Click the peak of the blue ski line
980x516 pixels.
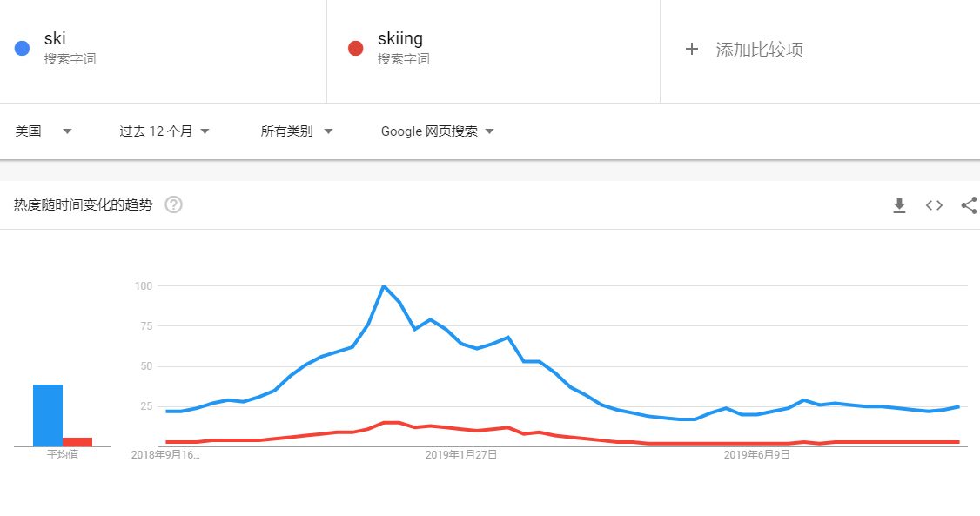384,286
